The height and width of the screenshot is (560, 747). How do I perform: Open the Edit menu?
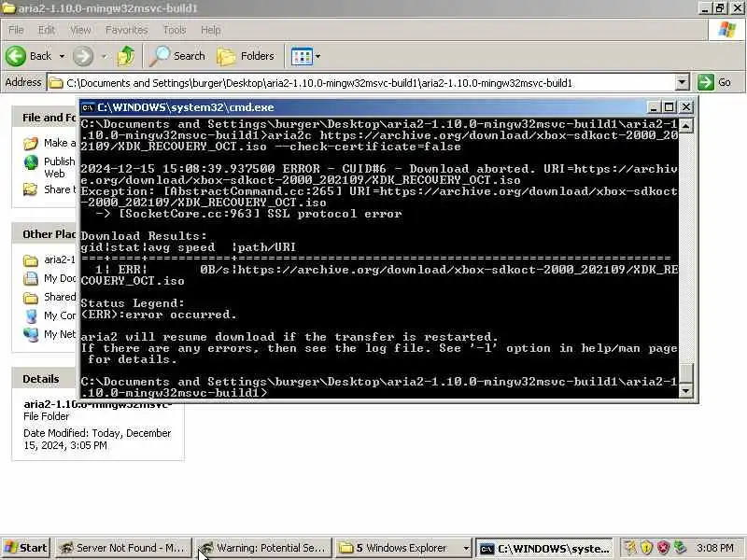point(46,30)
